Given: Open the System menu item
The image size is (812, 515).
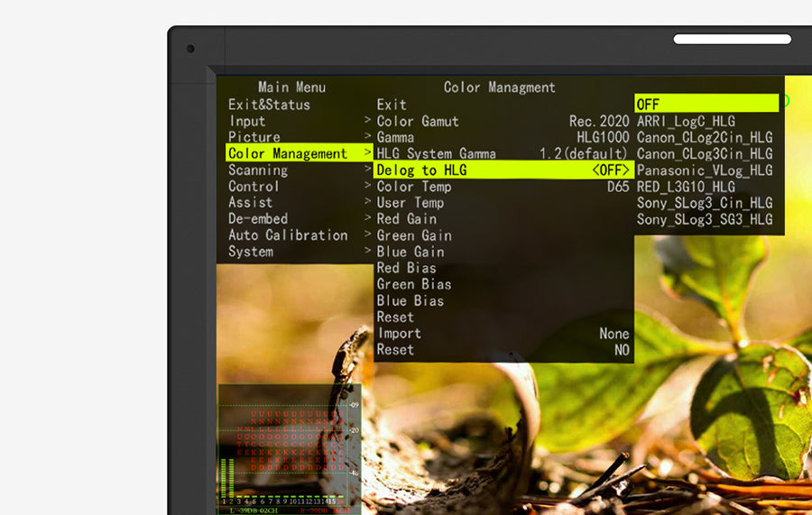Looking at the screenshot, I should (x=251, y=252).
